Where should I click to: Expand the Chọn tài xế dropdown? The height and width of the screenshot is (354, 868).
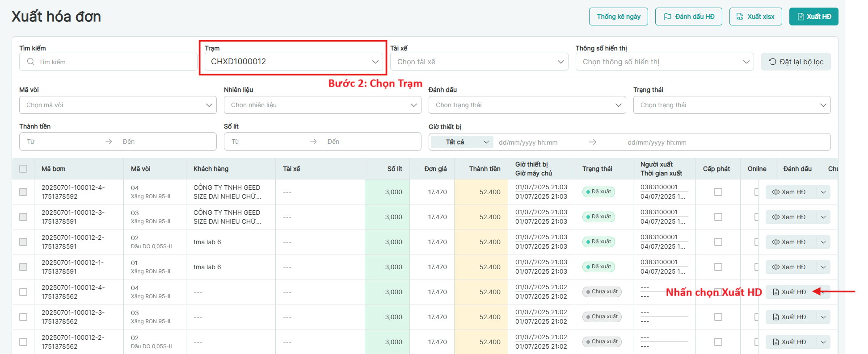tap(479, 62)
